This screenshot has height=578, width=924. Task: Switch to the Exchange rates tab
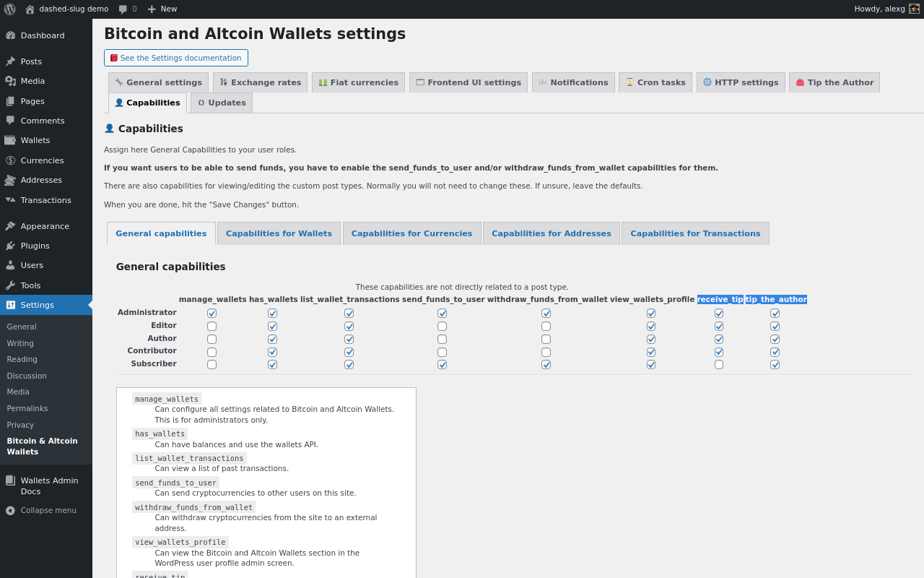tap(260, 82)
